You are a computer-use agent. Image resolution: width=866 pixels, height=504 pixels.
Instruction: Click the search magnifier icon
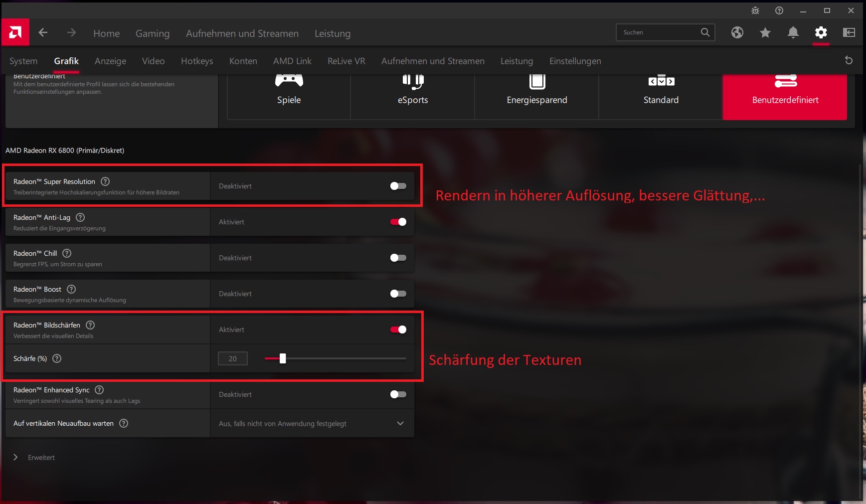(705, 32)
